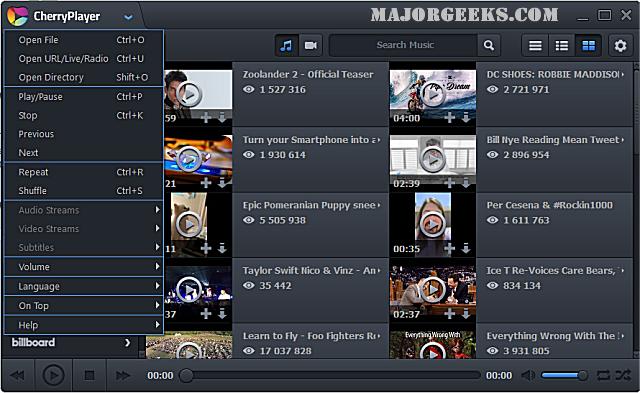Click the volume slider in the playback bar

coord(564,375)
